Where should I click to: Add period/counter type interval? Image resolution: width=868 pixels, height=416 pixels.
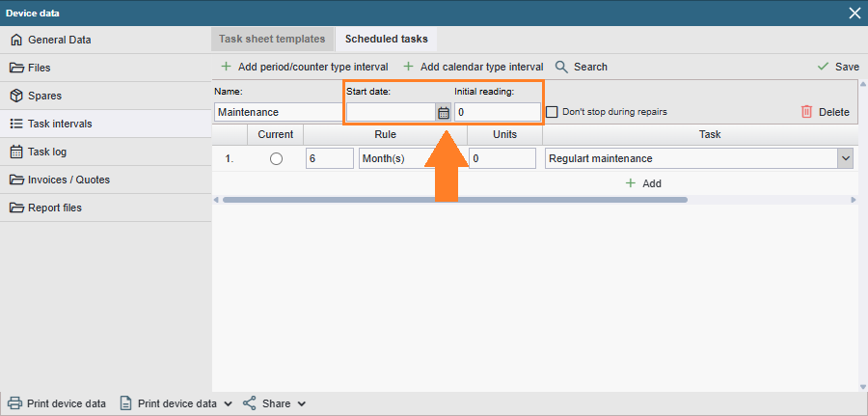coord(304,67)
